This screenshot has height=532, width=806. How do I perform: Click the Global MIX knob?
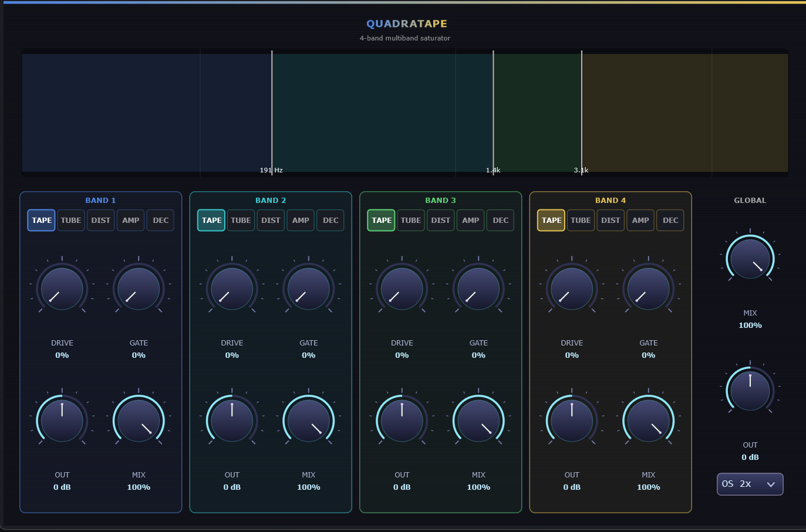750,259
